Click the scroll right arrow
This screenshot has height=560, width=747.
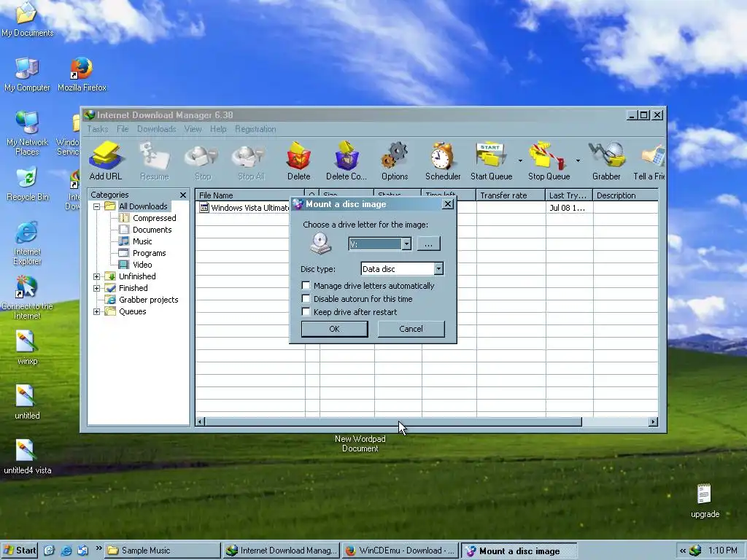pyautogui.click(x=653, y=422)
